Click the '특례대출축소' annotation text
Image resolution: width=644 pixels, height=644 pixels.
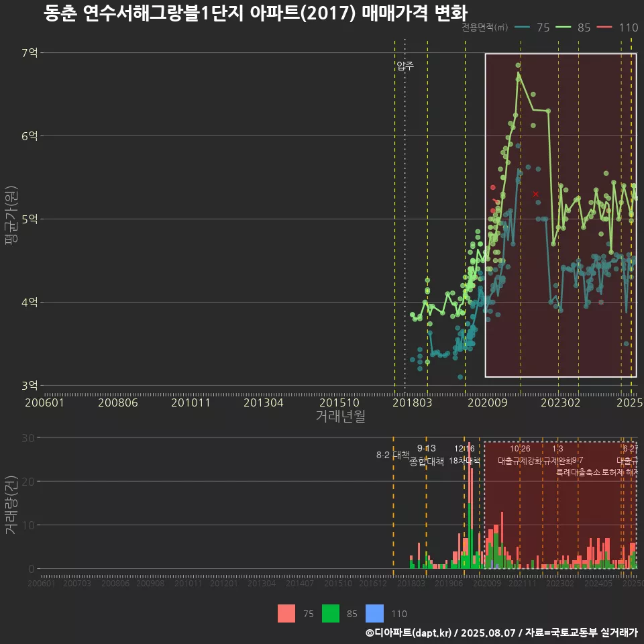(x=578, y=472)
